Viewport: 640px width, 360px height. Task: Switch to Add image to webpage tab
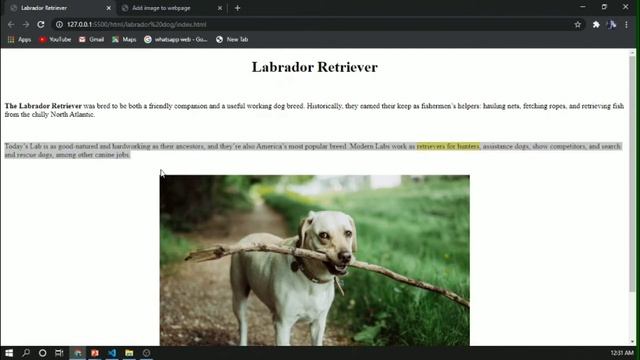(x=171, y=8)
